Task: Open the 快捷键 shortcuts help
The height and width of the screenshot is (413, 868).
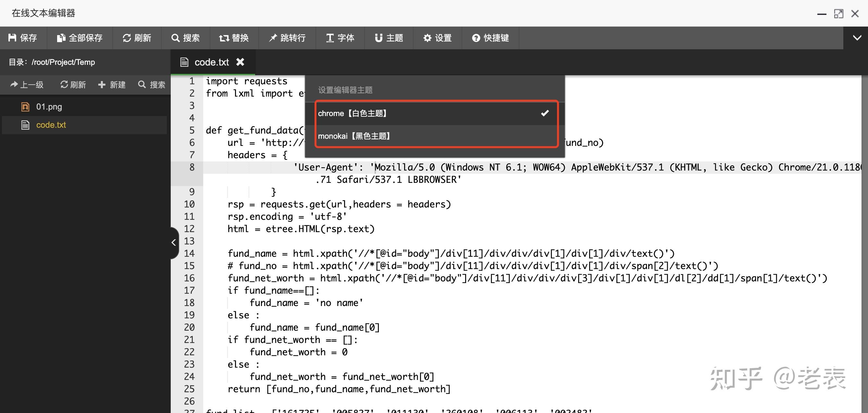Action: click(x=490, y=38)
